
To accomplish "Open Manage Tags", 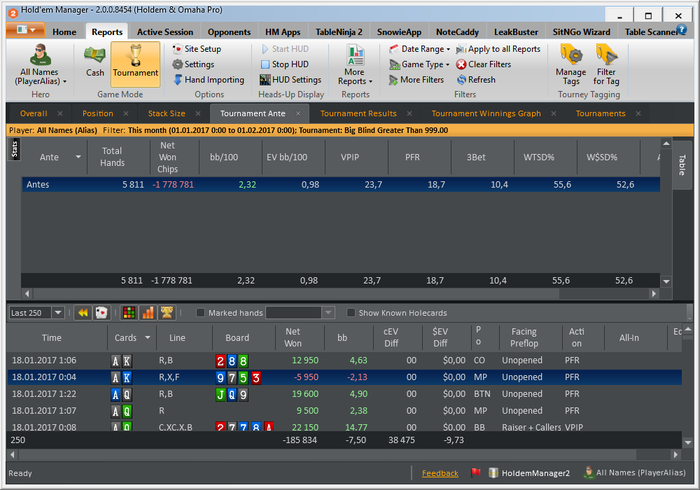I will pos(571,65).
